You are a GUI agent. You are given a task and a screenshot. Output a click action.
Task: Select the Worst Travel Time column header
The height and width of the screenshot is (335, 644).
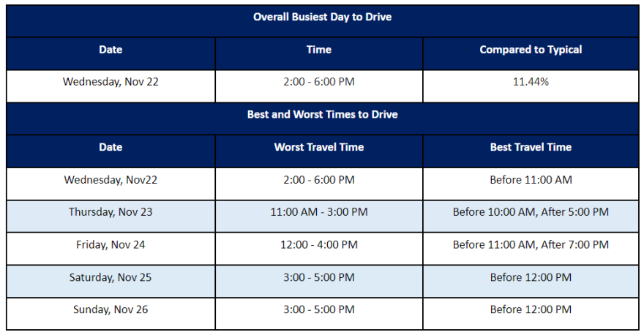[319, 147]
